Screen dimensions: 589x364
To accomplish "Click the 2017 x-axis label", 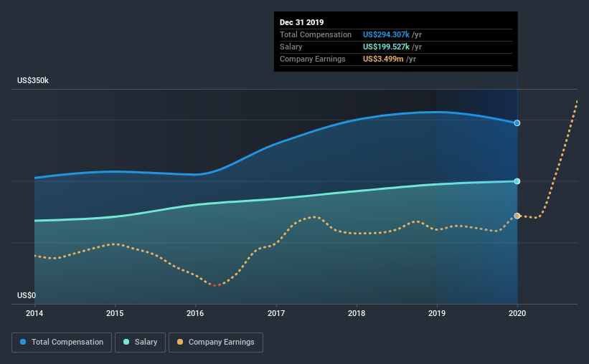I will [x=276, y=313].
